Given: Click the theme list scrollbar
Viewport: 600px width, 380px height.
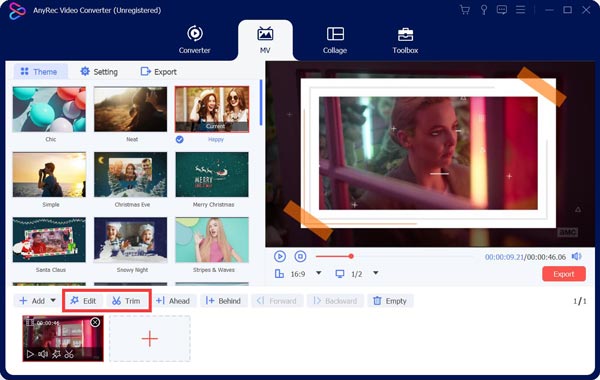Looking at the screenshot, I should click(261, 103).
